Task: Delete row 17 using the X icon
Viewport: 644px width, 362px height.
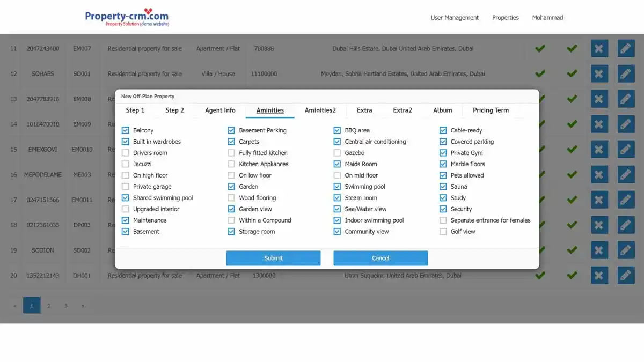Action: tap(599, 200)
